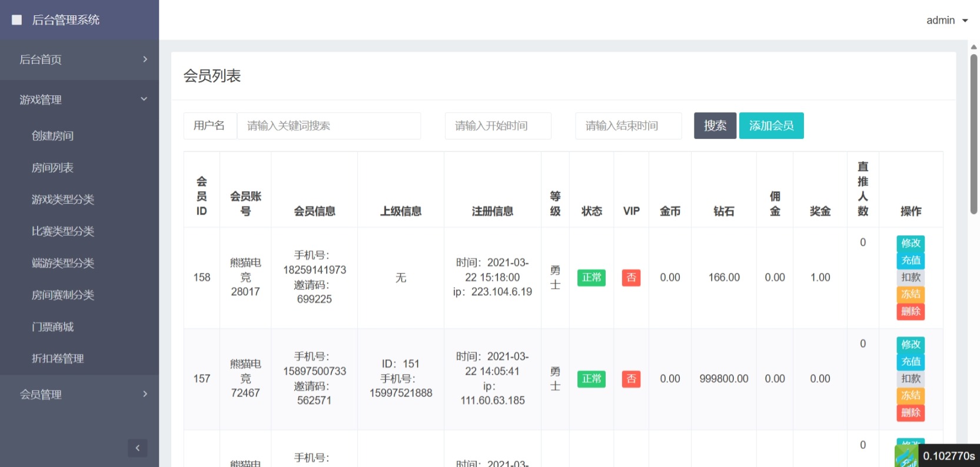Screen dimensions: 980x467
Task: Open 创建房间 in the sidebar
Action: [x=52, y=136]
